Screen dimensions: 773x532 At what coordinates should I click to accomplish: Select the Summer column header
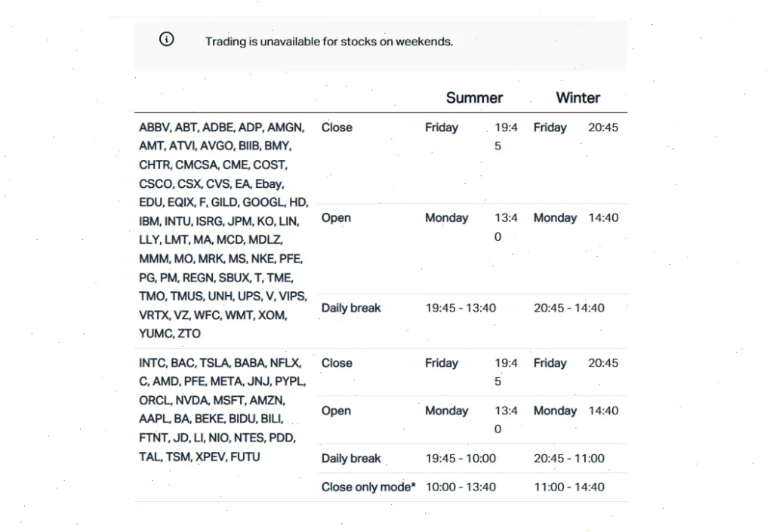[474, 97]
